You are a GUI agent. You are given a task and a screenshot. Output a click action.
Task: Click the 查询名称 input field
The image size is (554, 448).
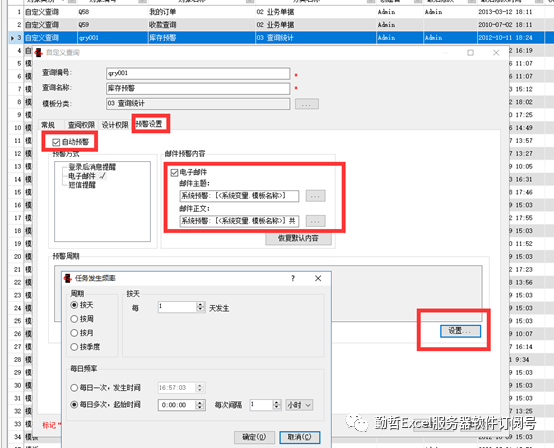pyautogui.click(x=198, y=88)
